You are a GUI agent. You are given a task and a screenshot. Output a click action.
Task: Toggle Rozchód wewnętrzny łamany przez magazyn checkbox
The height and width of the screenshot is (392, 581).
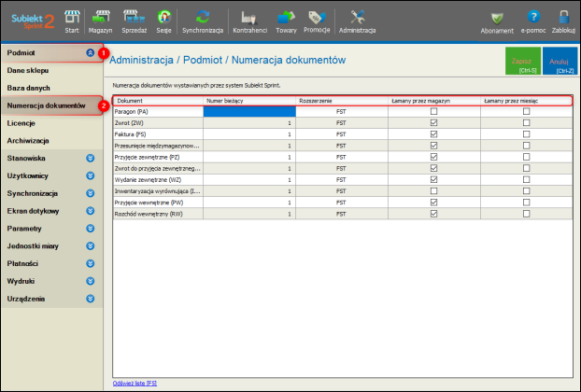coord(432,213)
